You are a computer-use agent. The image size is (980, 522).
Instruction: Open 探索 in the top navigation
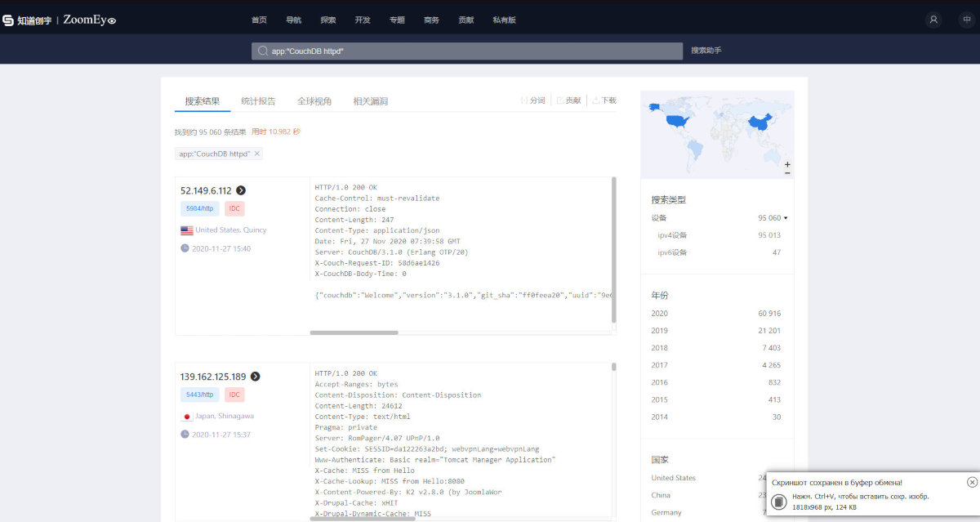(327, 20)
